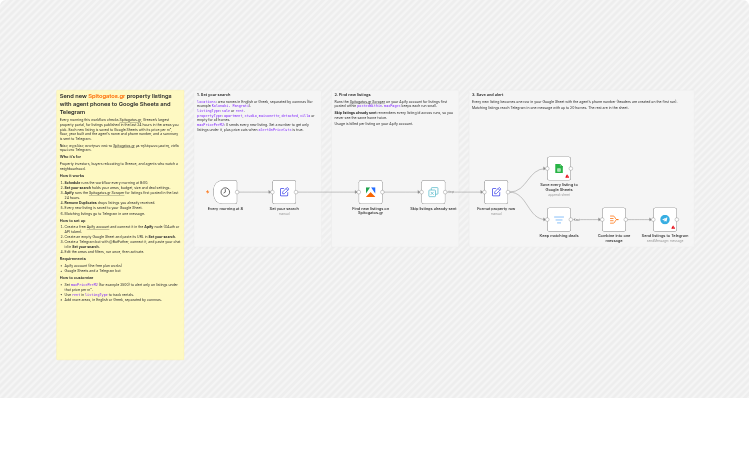
Task: Click the red warning triangle on Google Sheets node
Action: [567, 176]
